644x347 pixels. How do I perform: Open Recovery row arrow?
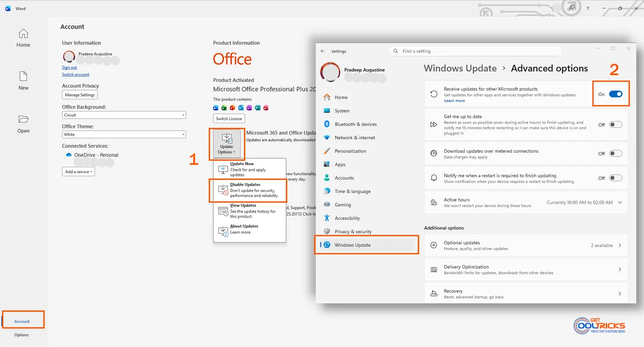(620, 294)
